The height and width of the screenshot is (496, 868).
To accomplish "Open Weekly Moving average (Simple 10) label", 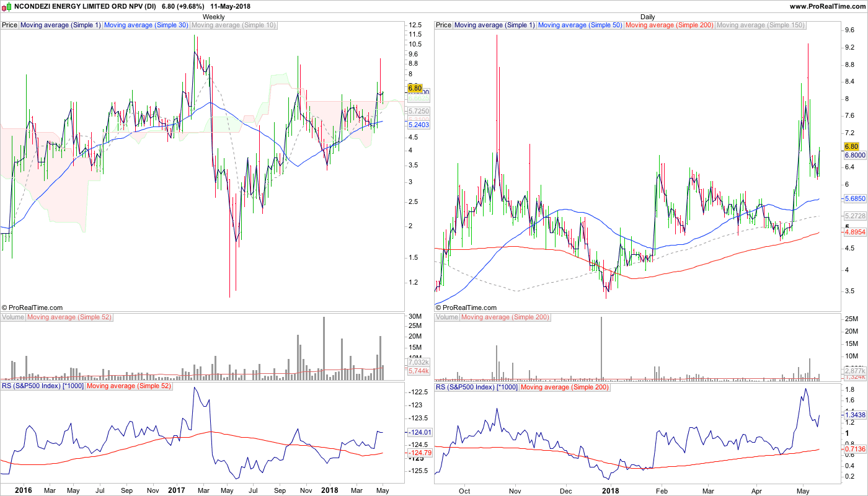I will 234,25.
